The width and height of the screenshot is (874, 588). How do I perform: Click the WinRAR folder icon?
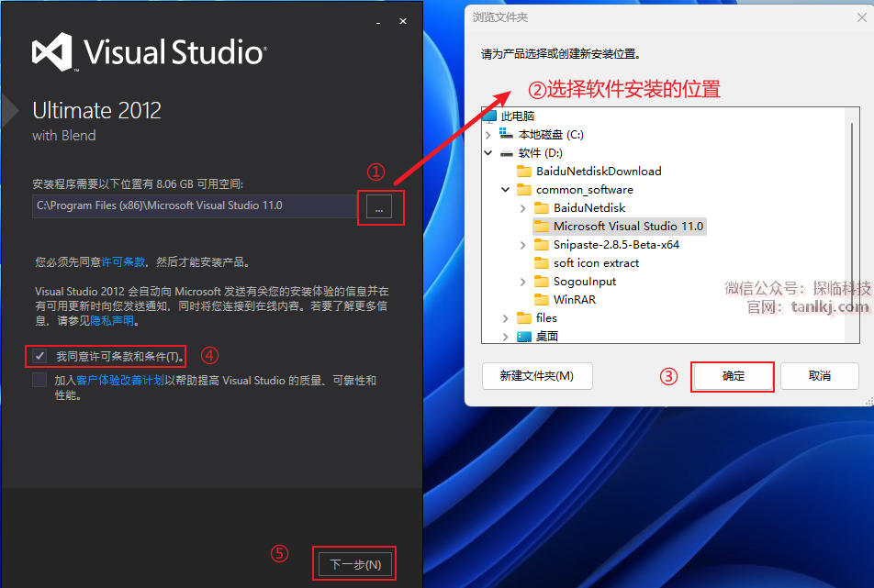tap(542, 300)
